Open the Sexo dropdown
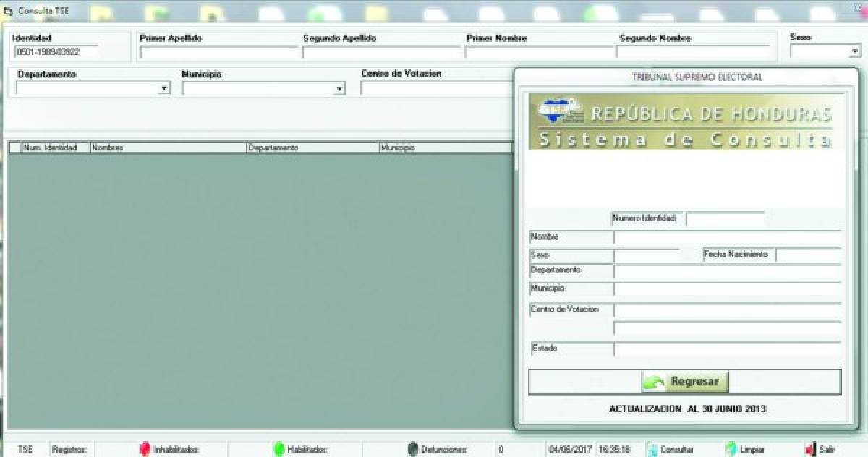Viewport: 868px width, 457px height. 854,51
